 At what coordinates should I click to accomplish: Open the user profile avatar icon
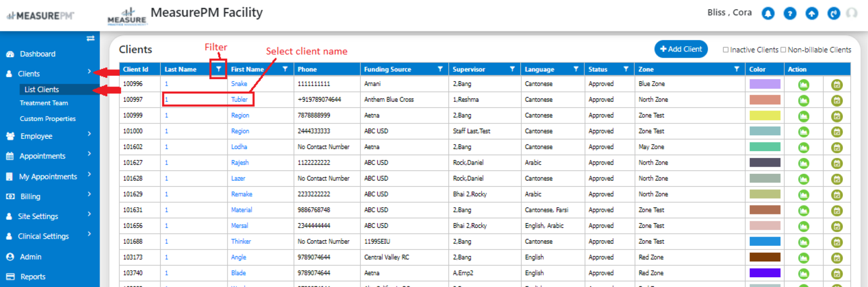tap(852, 13)
